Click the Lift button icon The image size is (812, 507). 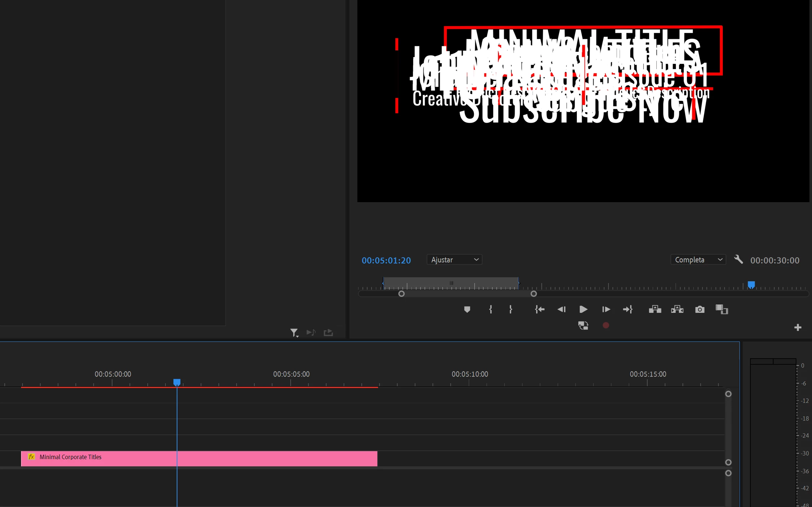tap(655, 309)
